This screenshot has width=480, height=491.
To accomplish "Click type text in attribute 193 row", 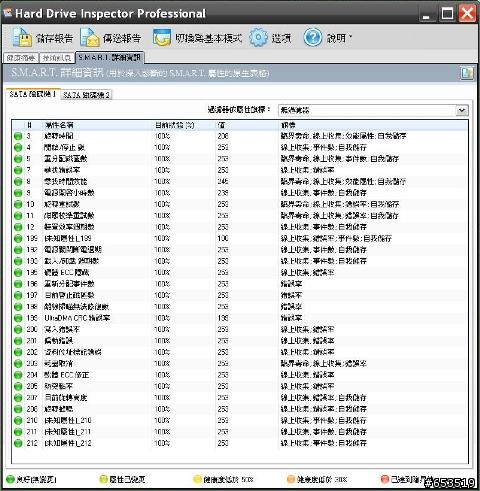I will (x=323, y=261).
